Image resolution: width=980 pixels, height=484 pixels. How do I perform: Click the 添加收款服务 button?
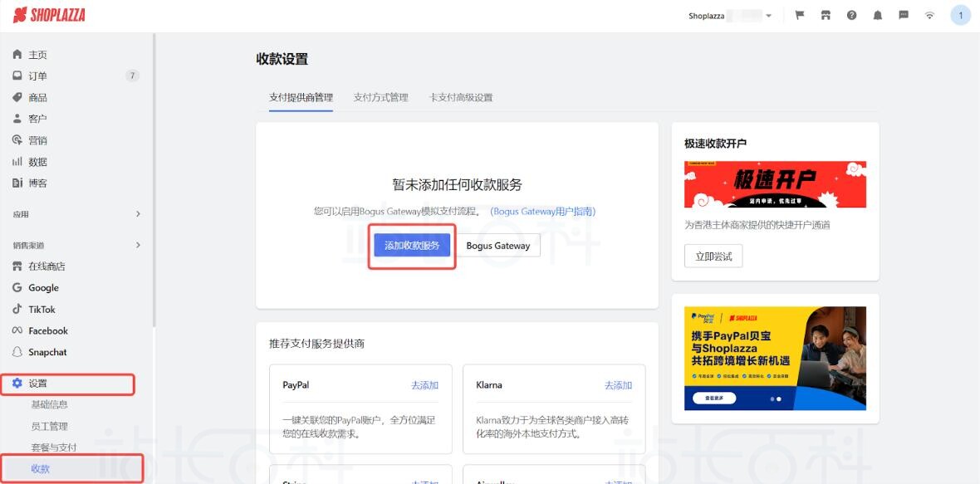click(x=412, y=246)
